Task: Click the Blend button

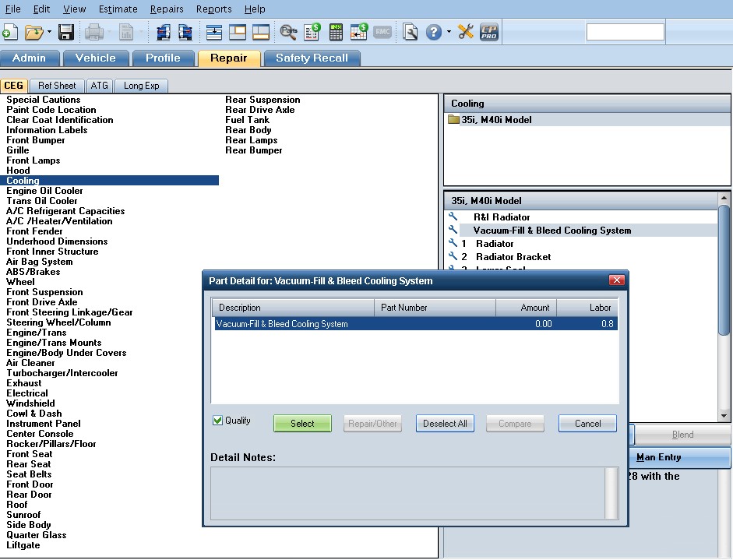Action: point(682,435)
